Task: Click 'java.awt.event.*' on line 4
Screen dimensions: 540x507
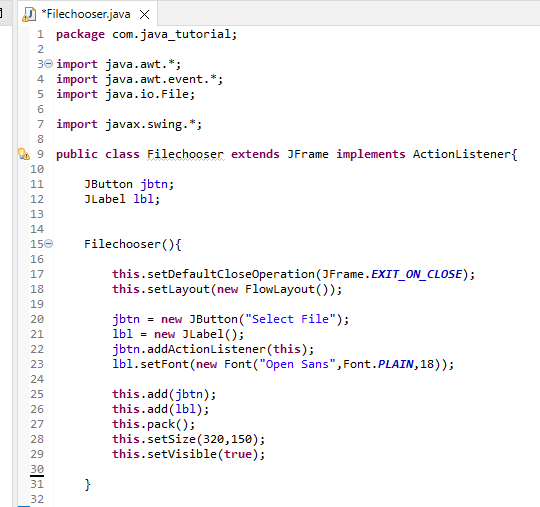Action: tap(160, 79)
